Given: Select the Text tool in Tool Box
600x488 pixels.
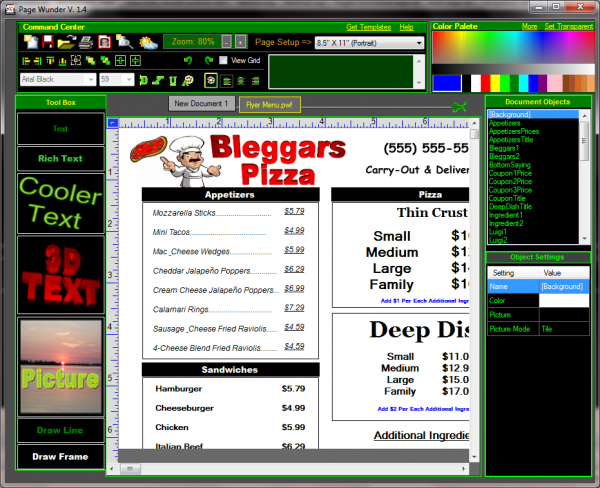Looking at the screenshot, I should click(60, 129).
